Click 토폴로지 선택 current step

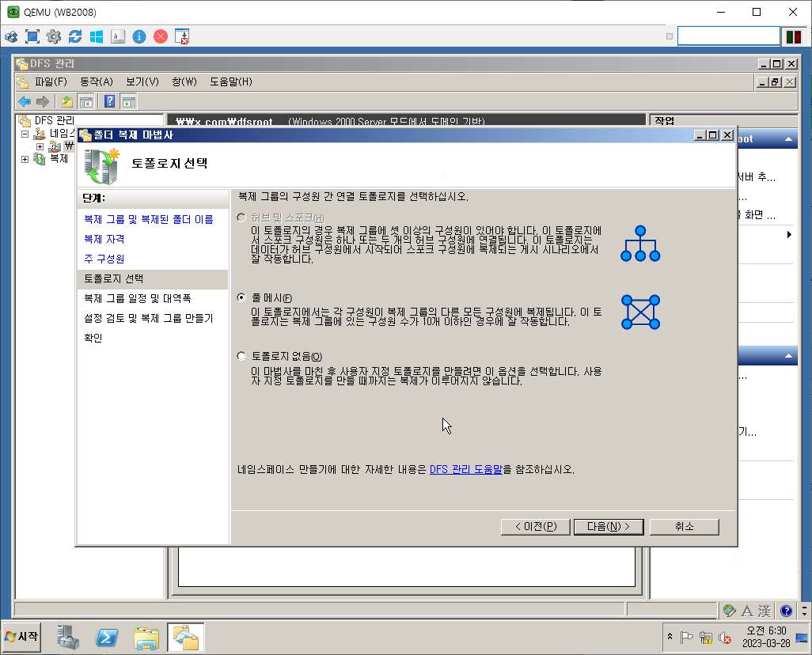click(152, 278)
